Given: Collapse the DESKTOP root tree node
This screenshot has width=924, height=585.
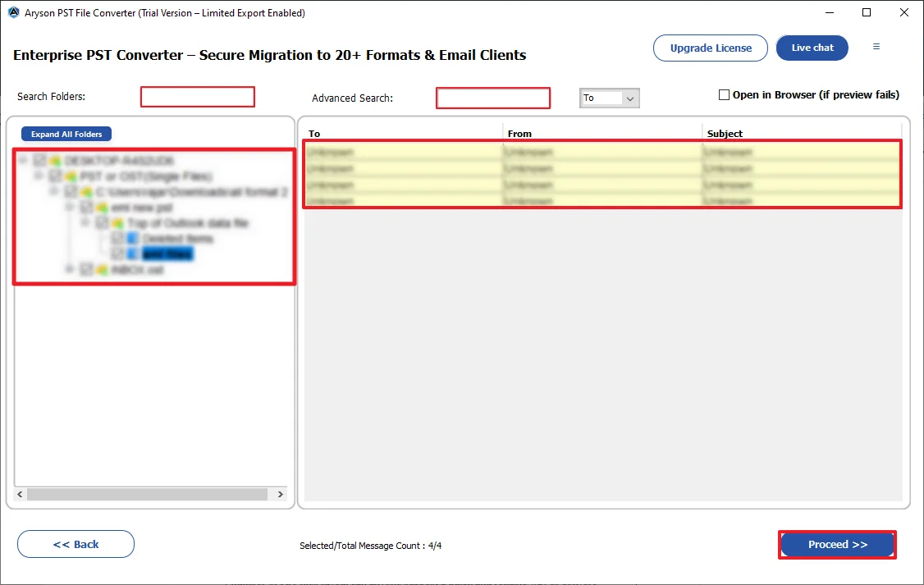Looking at the screenshot, I should point(23,160).
